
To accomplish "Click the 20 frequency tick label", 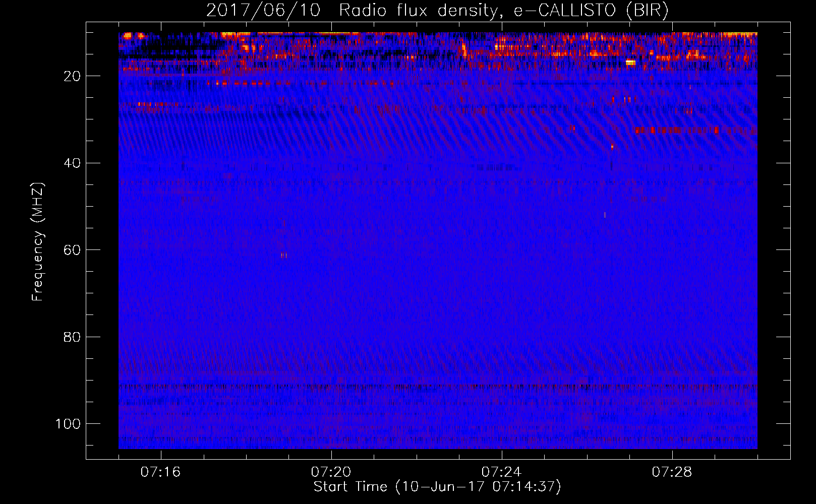I will [72, 76].
